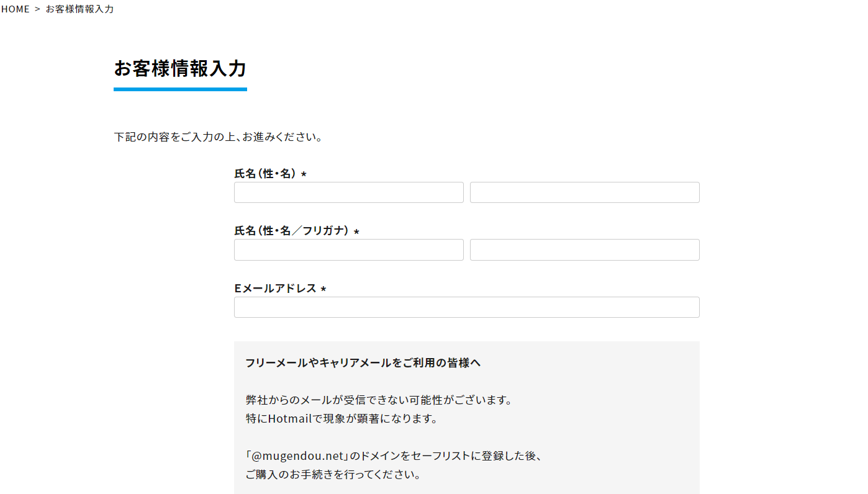Click the given name furigana input field
The image size is (868, 494).
point(584,249)
